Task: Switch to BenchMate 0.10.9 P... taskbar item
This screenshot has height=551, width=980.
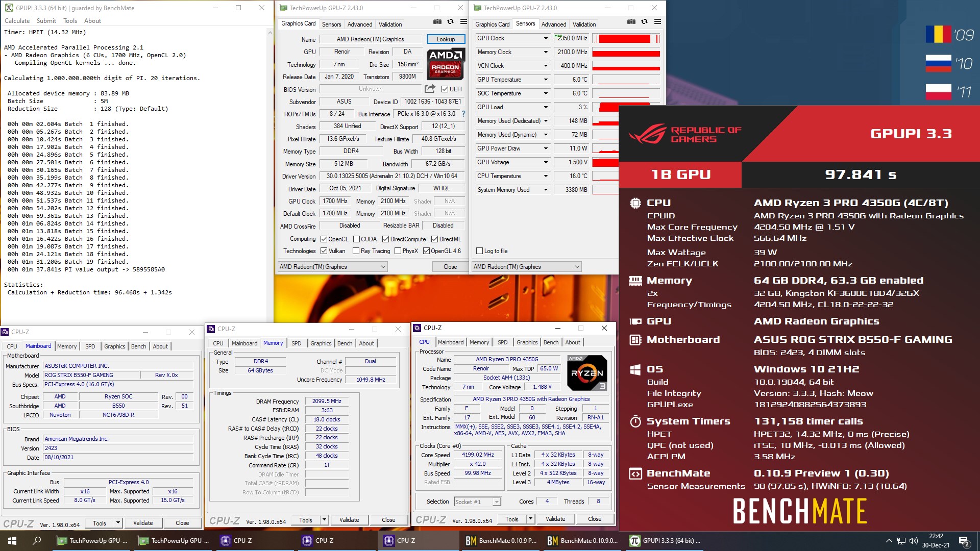Action: point(500,540)
